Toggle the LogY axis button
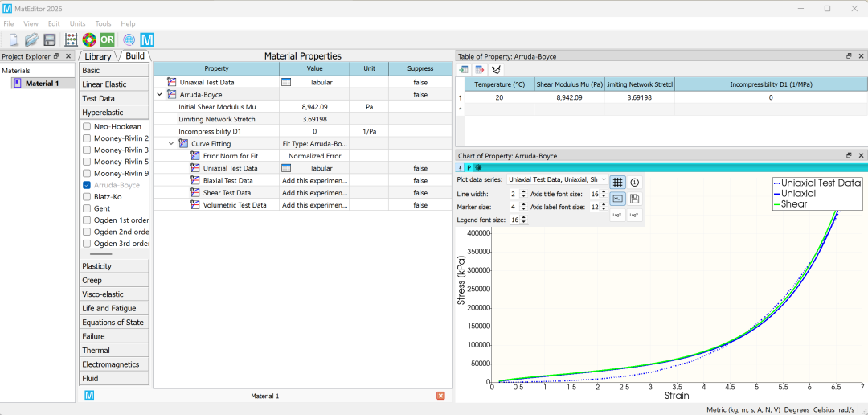Image resolution: width=868 pixels, height=415 pixels. 635,215
